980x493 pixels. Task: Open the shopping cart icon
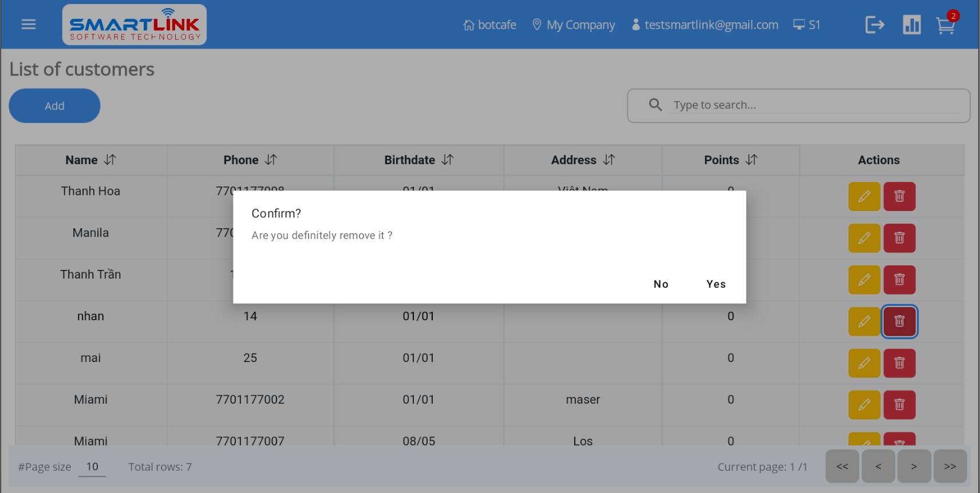pos(945,25)
